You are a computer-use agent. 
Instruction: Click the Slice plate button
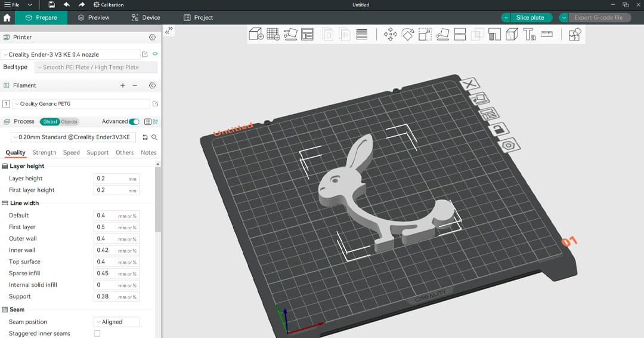tap(530, 17)
